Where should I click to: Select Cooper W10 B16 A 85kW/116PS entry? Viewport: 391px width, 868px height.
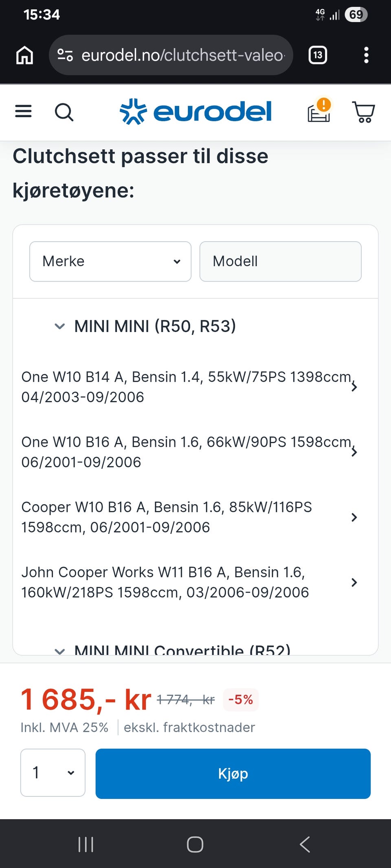click(190, 517)
